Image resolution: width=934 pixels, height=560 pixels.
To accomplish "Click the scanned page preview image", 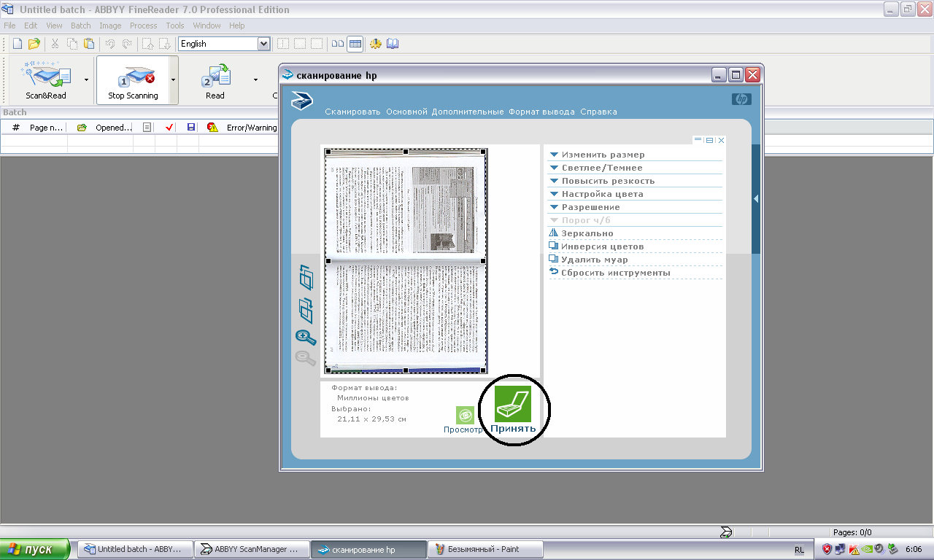I will 406,261.
